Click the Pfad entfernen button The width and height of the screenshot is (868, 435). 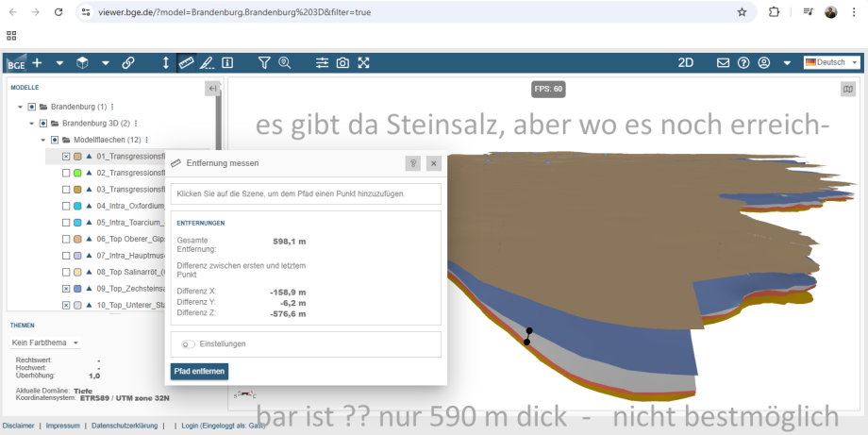click(x=199, y=372)
